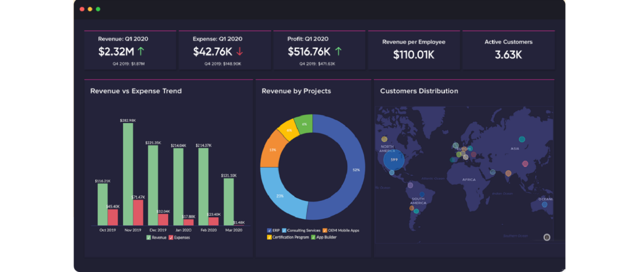Toggle the Certification Program legend checkbox
Screen dimensions: 644x272
tap(269, 237)
